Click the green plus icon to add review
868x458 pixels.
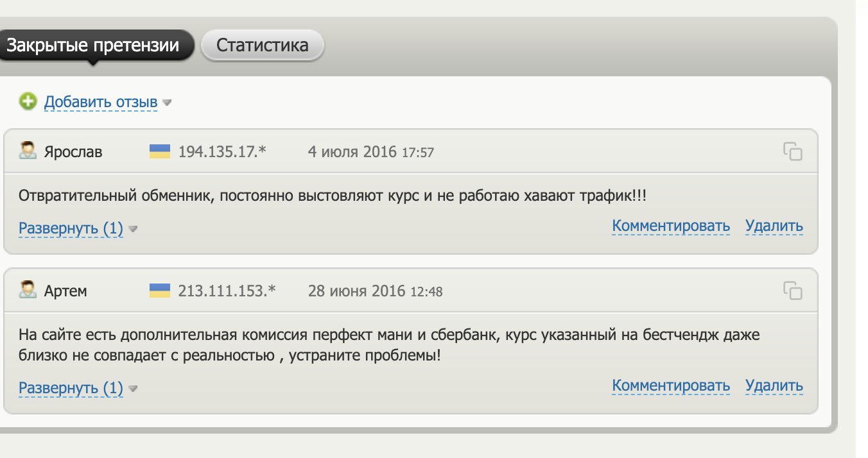point(28,101)
